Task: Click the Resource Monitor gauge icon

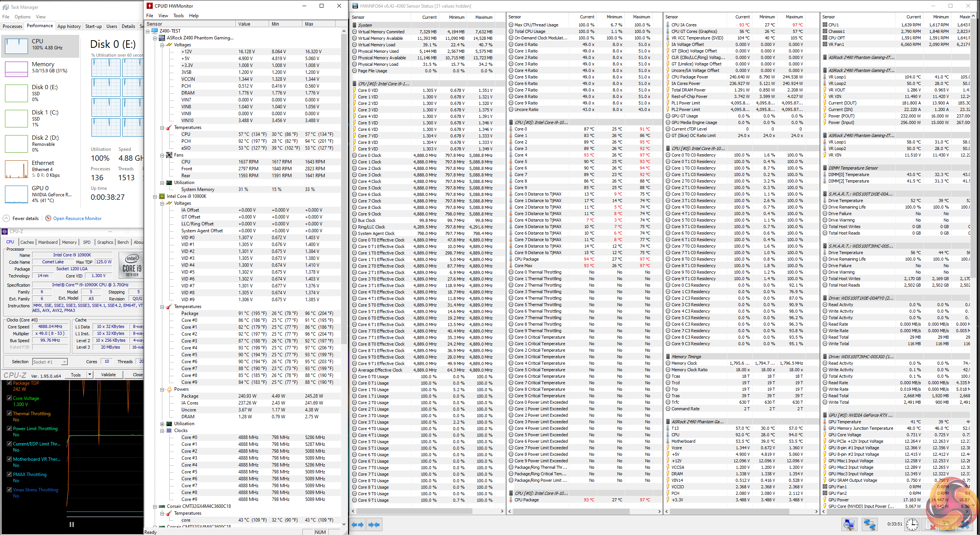Action: tap(48, 219)
